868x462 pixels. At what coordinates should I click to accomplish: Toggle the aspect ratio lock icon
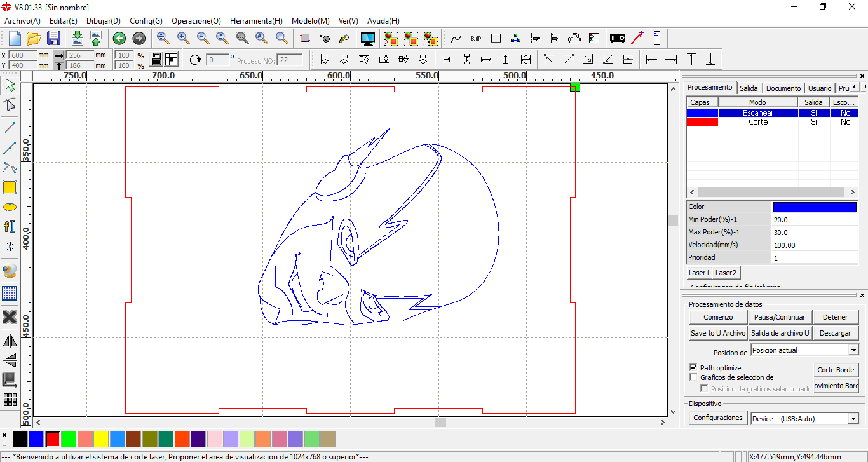[156, 60]
